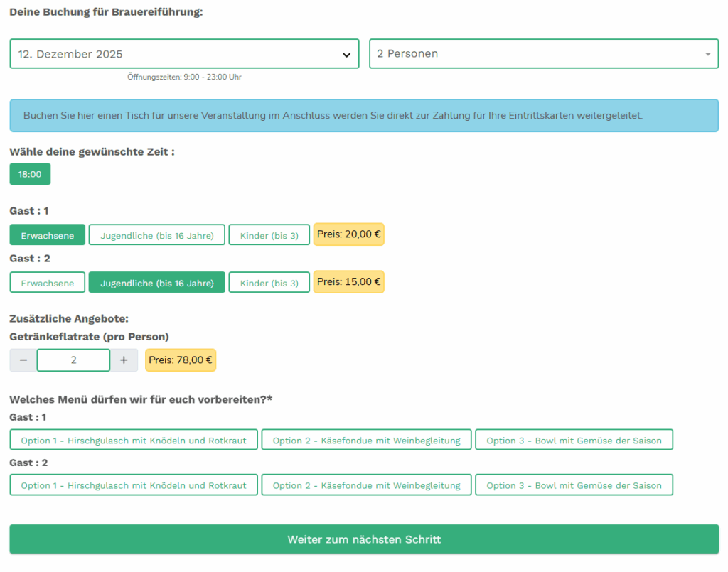Choose Jugendliche (bis 16 Jahre) for Gast 1
The width and height of the screenshot is (728, 572).
tap(156, 235)
